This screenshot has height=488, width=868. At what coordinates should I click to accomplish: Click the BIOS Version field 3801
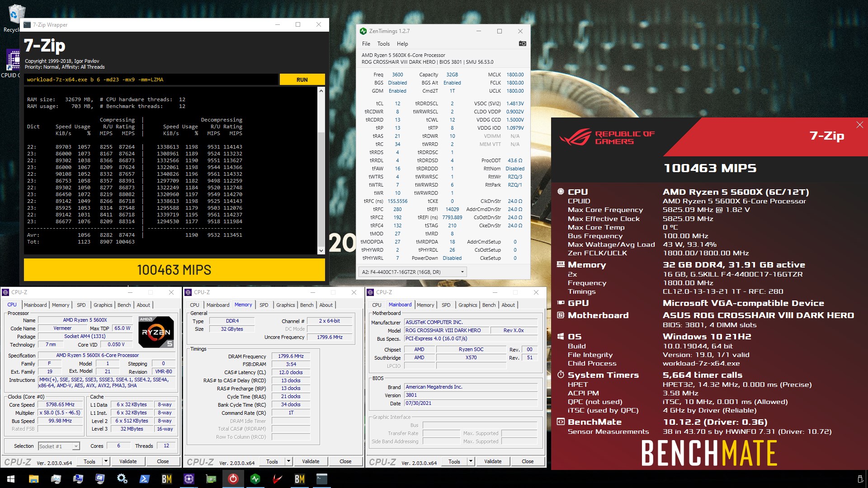point(471,395)
